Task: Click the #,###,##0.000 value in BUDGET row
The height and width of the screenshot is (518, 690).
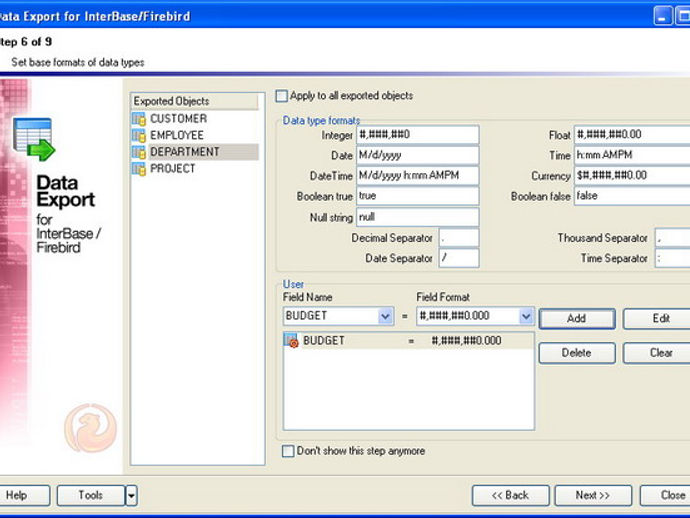Action: point(466,341)
